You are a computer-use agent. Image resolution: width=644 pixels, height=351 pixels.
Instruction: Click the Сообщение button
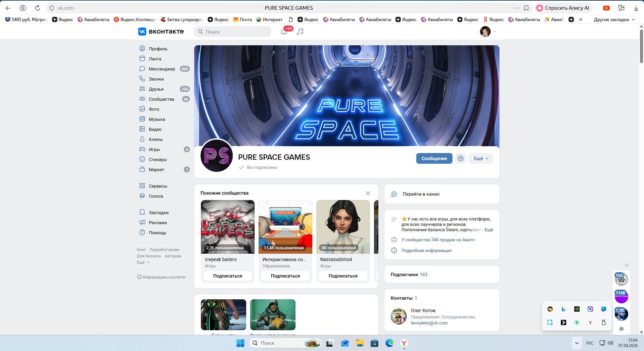tap(434, 158)
